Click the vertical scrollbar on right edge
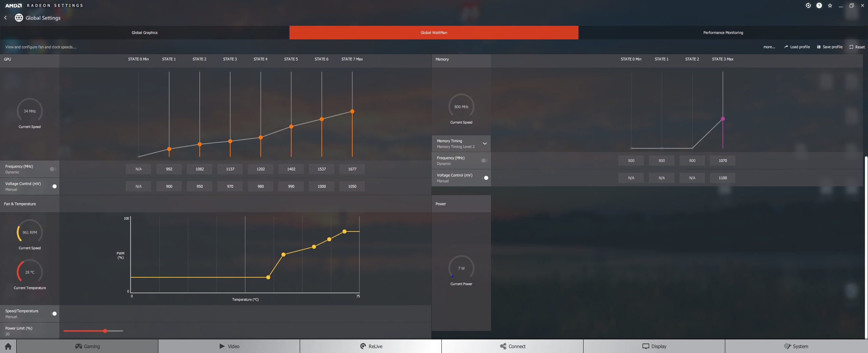The height and width of the screenshot is (353, 868). 866,248
